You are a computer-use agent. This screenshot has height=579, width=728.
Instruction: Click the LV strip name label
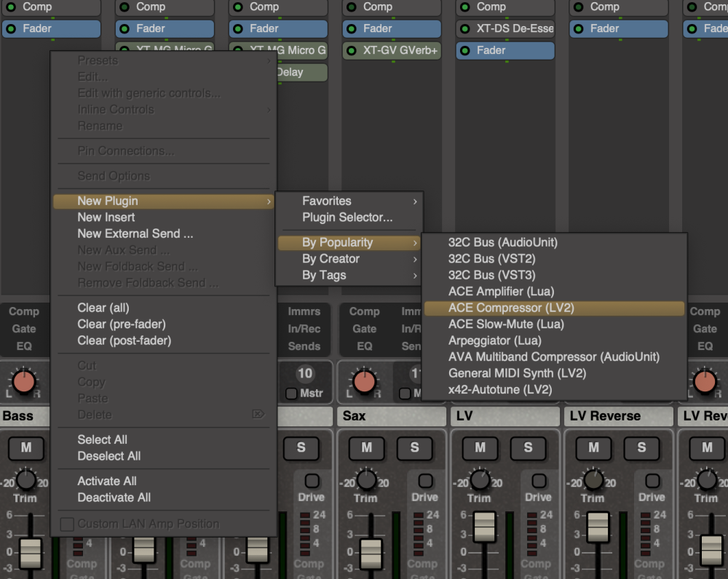(505, 416)
